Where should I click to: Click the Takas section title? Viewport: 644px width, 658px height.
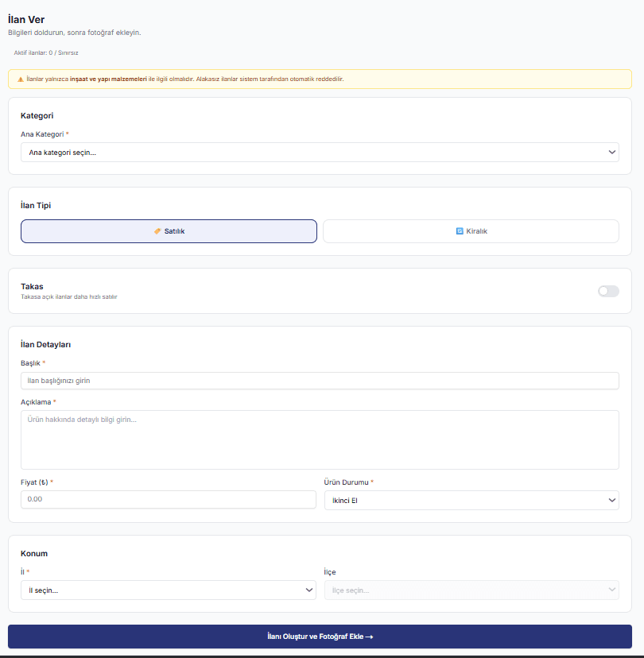point(32,286)
